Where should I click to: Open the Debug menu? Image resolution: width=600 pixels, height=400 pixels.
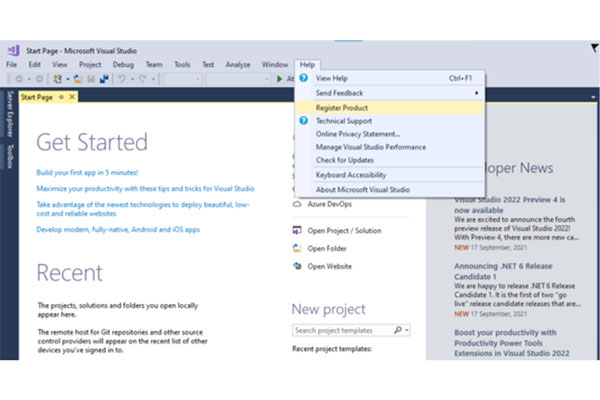(123, 64)
